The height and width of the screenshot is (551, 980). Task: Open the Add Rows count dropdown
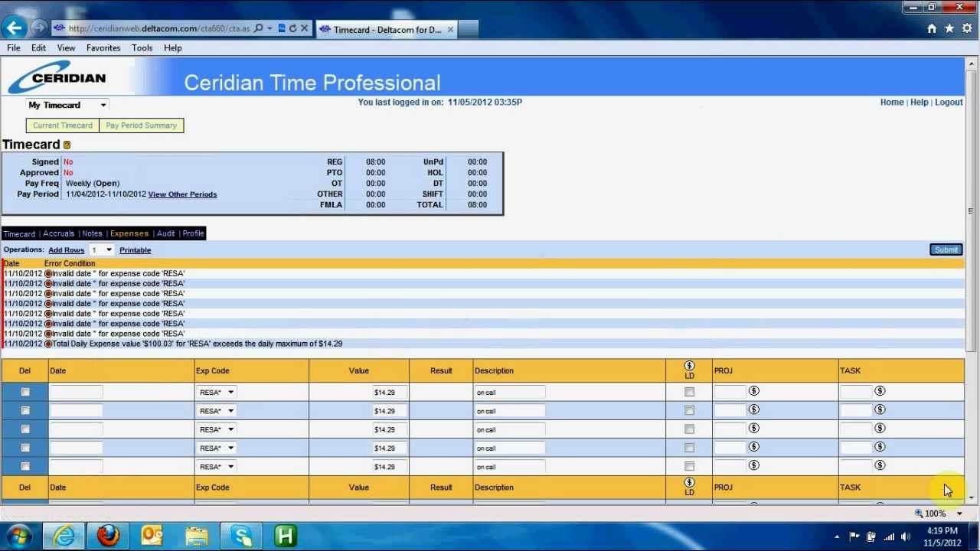(x=101, y=250)
